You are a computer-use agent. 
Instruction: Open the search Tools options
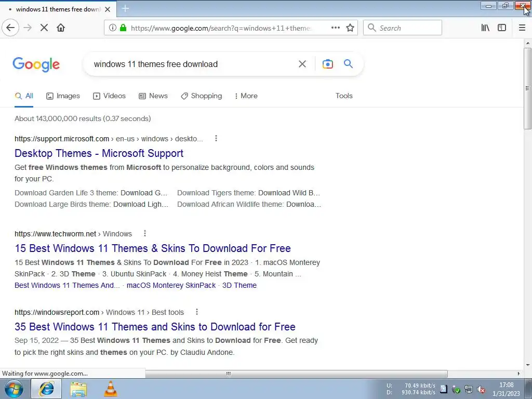pyautogui.click(x=344, y=96)
